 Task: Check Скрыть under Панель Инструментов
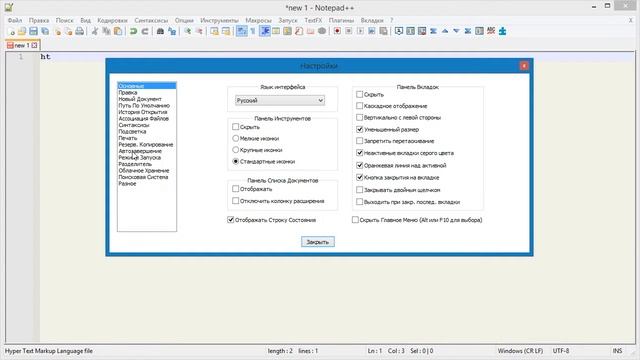click(x=236, y=127)
